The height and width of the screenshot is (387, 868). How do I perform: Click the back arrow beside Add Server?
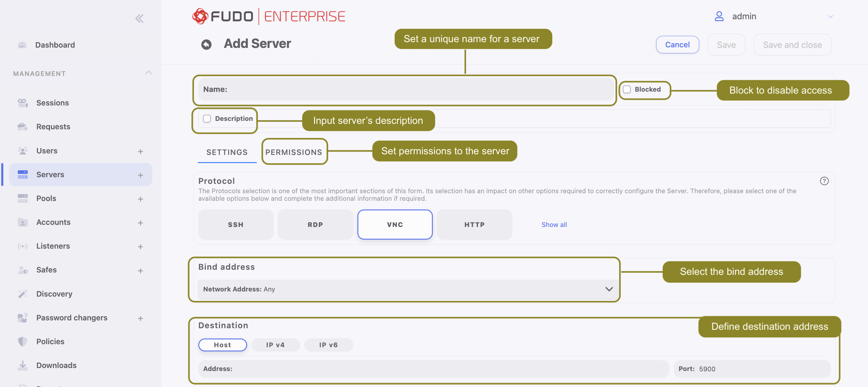pyautogui.click(x=206, y=45)
